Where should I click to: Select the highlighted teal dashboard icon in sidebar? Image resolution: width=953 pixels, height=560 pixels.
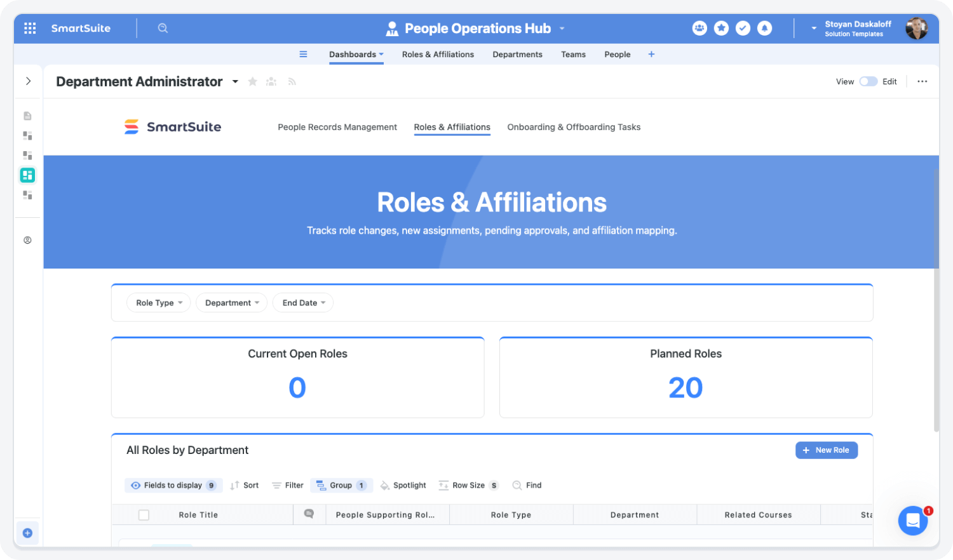[x=27, y=175]
